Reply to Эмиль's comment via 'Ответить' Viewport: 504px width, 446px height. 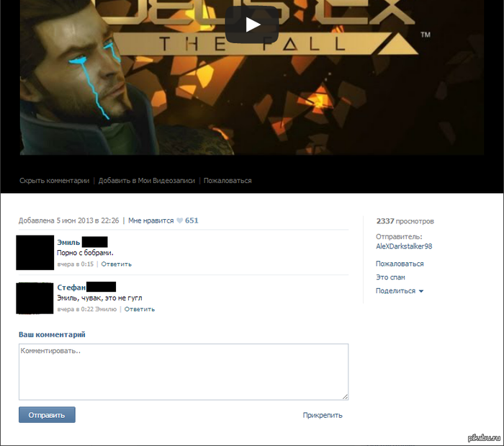[117, 264]
